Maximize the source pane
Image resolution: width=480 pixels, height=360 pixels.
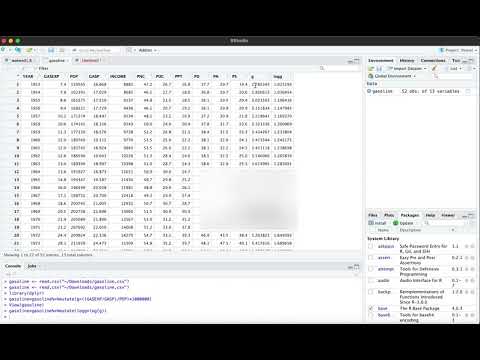tap(357, 61)
